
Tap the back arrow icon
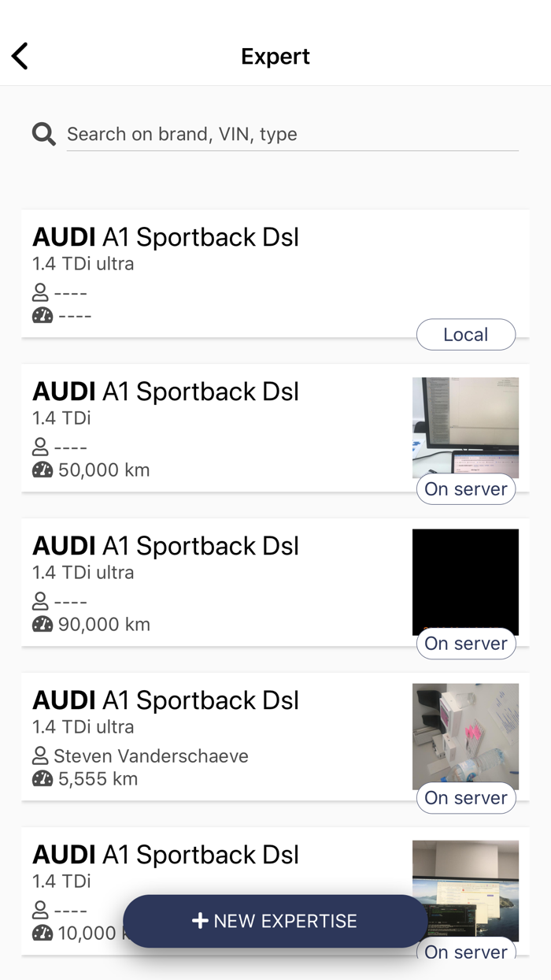20,56
